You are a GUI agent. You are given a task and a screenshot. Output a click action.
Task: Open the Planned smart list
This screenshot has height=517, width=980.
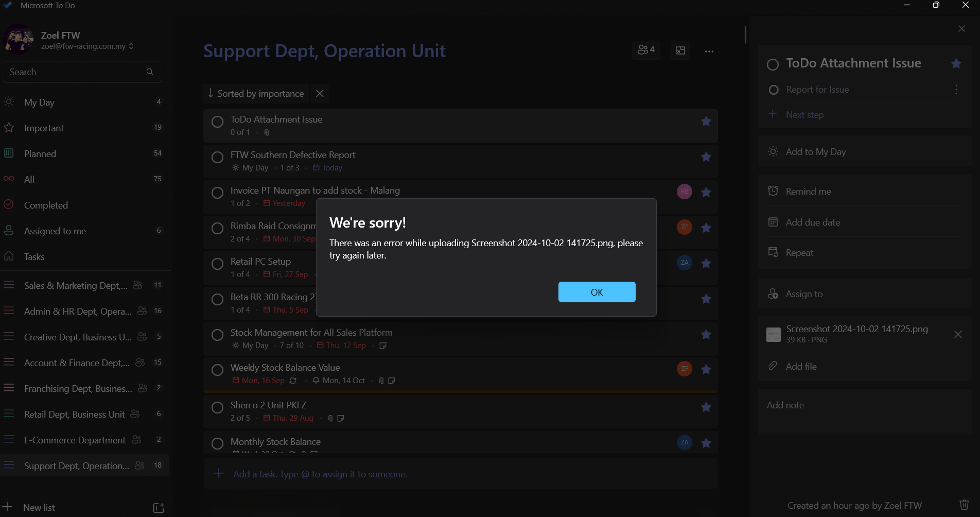84,153
